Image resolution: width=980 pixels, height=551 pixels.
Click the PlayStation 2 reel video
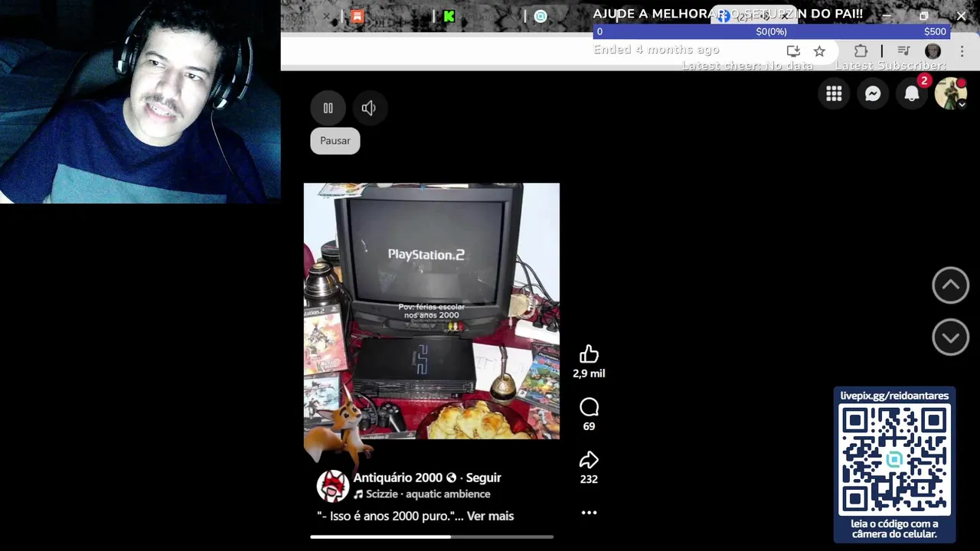click(x=432, y=311)
